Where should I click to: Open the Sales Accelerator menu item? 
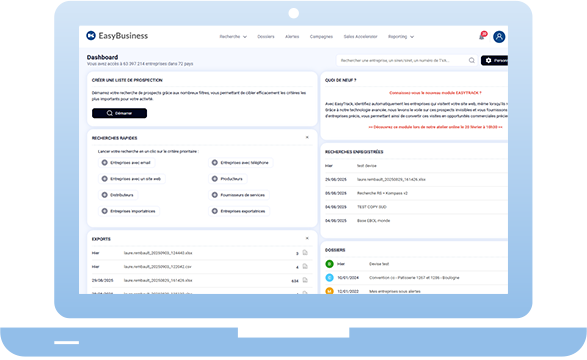(x=361, y=37)
